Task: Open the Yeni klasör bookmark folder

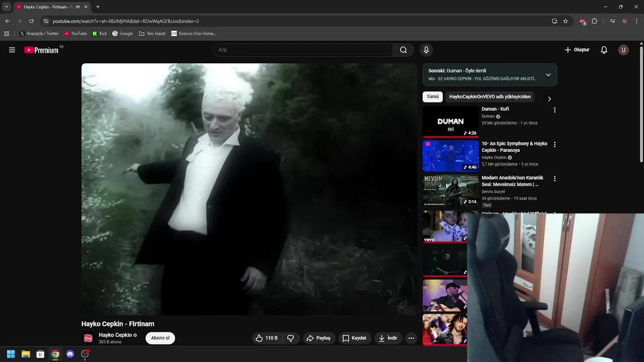Action: coord(152,34)
